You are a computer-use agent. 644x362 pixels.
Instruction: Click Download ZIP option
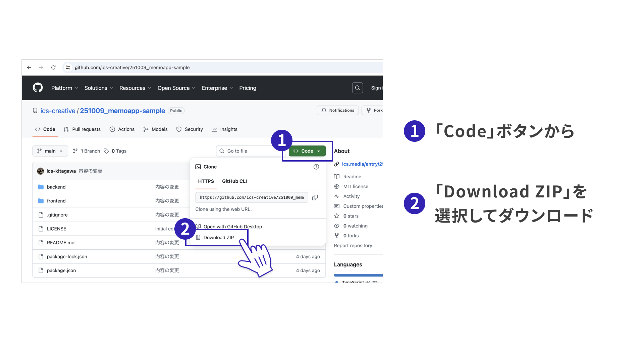coord(218,238)
